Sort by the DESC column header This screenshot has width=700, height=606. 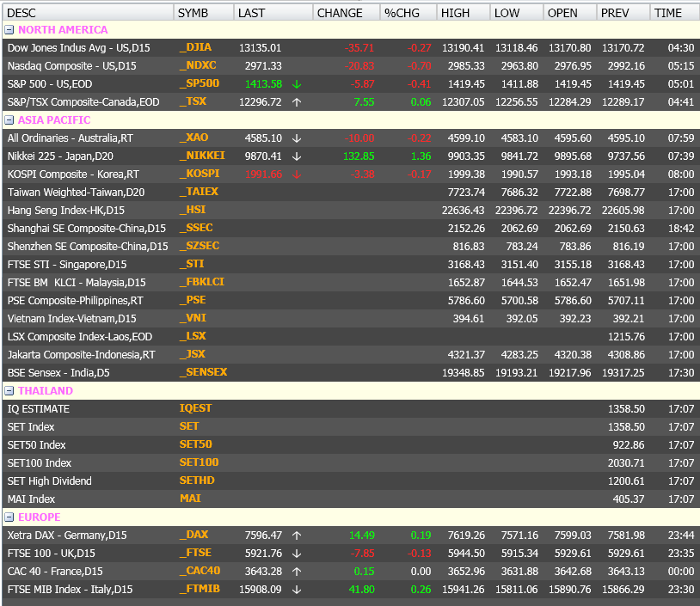tap(88, 13)
